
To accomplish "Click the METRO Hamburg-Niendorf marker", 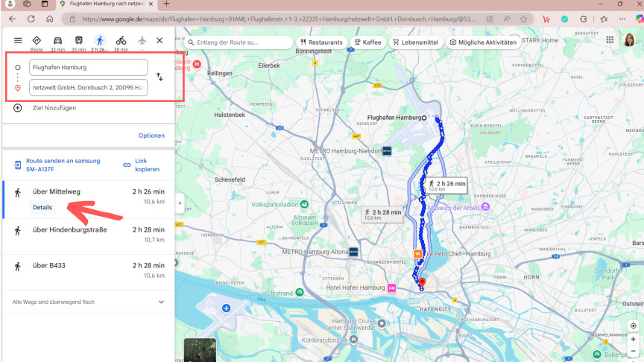I will pyautogui.click(x=387, y=151).
